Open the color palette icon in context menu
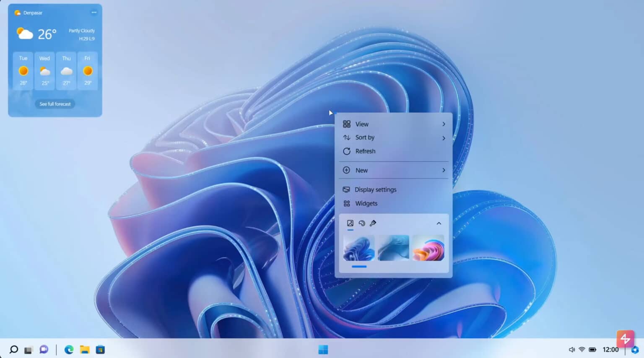 (x=361, y=223)
